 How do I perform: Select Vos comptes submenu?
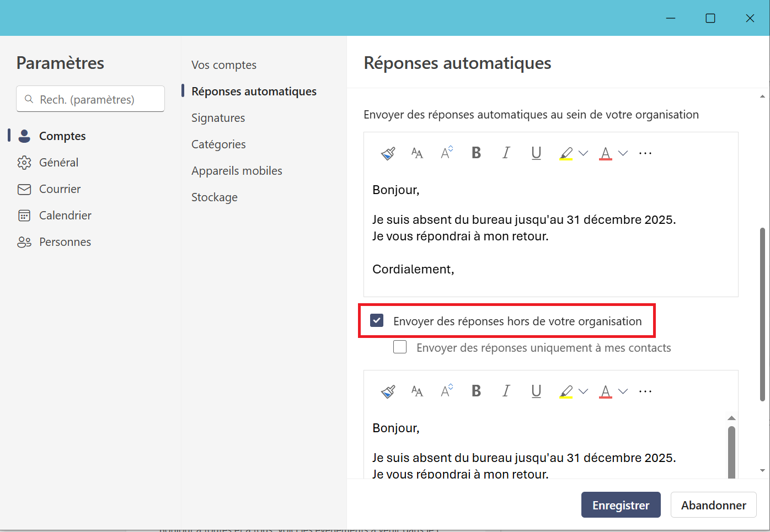pyautogui.click(x=224, y=65)
